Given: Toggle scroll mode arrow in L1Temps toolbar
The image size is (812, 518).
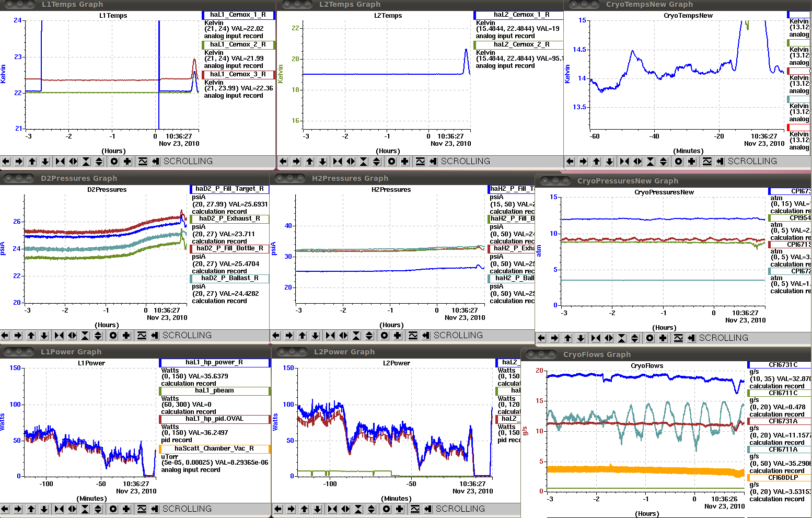Looking at the screenshot, I should pos(156,162).
